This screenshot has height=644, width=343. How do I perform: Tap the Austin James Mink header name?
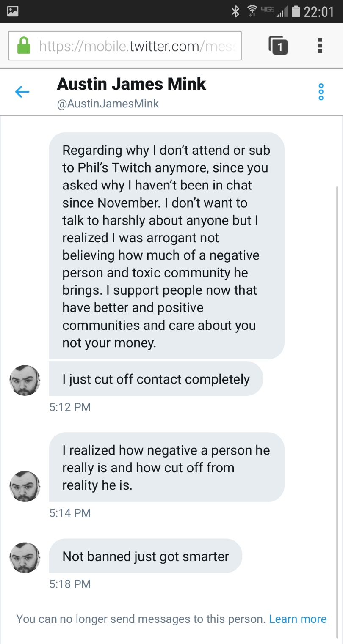tap(131, 84)
